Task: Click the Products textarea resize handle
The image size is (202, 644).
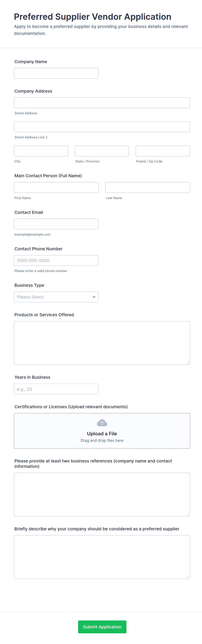Action: pyautogui.click(x=188, y=362)
